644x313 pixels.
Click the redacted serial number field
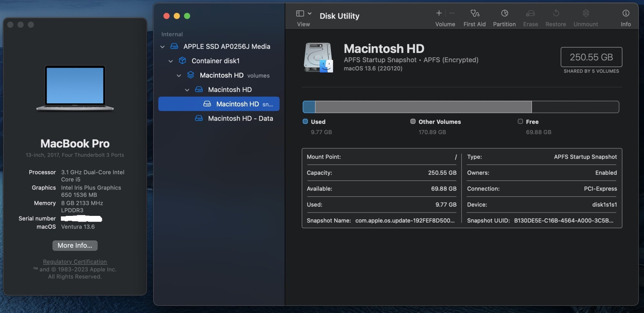coord(81,219)
